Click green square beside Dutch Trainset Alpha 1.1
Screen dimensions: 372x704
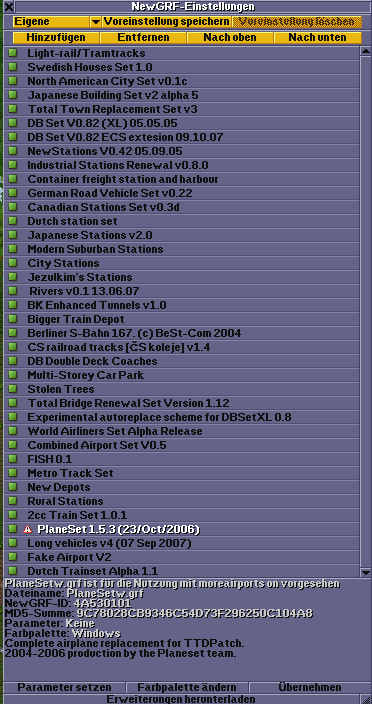[x=13, y=571]
